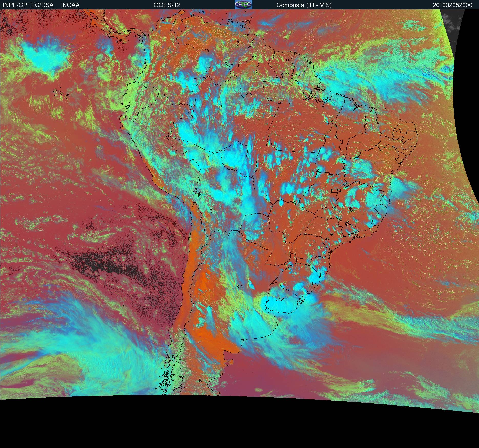Viewport: 479px width, 448px height.
Task: Click the GOES-12 satellite label
Action: pyautogui.click(x=166, y=5)
